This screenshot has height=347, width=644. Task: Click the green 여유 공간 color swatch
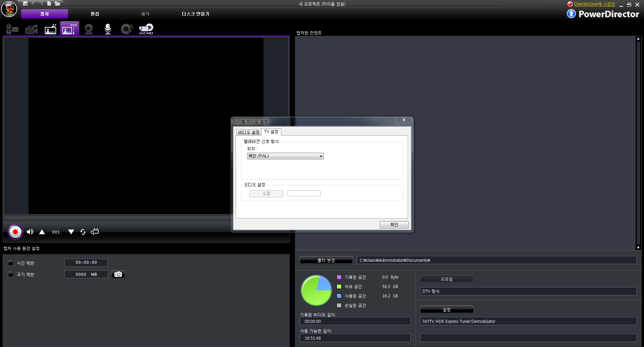tap(339, 287)
